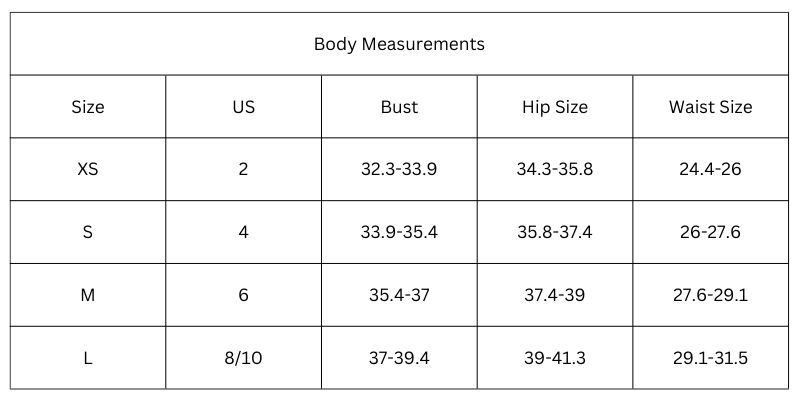Select the bust value 33.9-35.4
Screen dimensions: 800x400
[399, 232]
